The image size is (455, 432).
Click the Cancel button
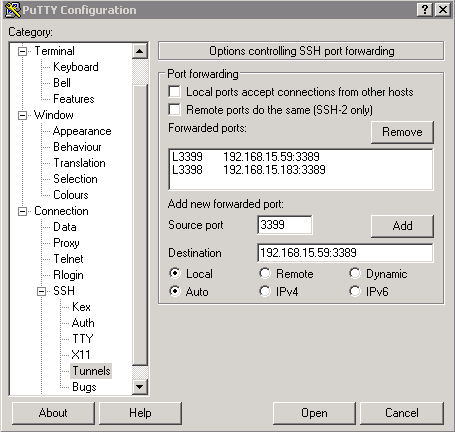pos(402,413)
